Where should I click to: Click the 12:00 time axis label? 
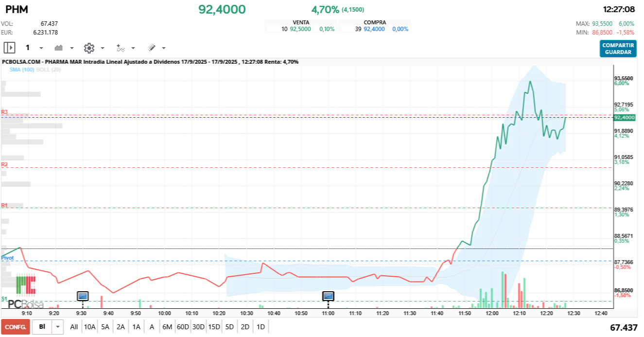click(x=492, y=314)
